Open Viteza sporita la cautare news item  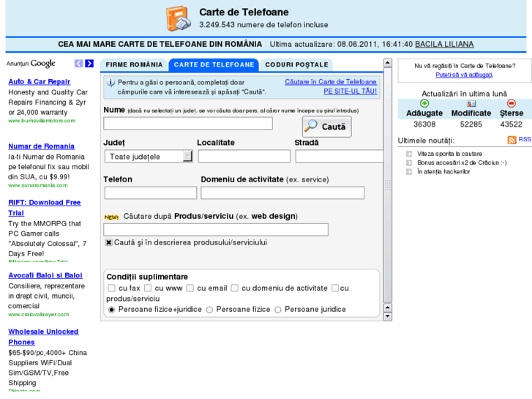pos(449,154)
